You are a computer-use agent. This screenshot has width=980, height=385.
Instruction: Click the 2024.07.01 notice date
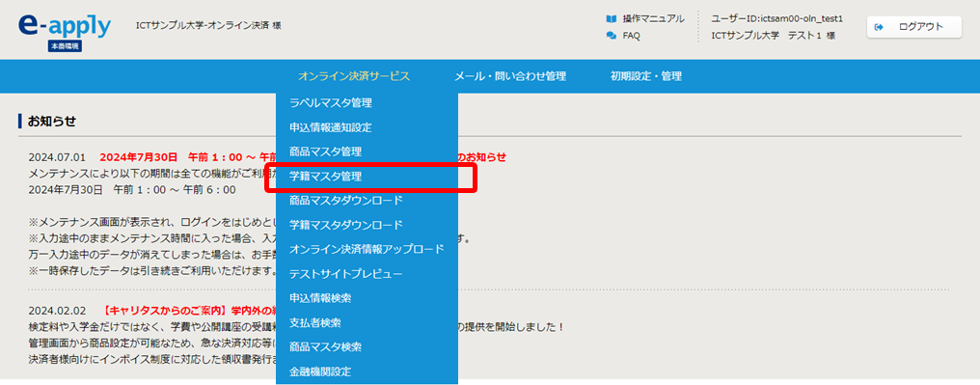coord(58,157)
